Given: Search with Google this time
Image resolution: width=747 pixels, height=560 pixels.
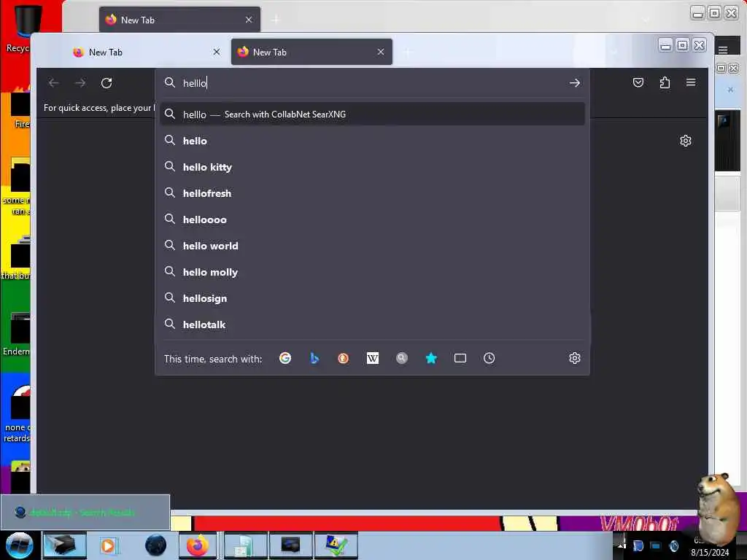Looking at the screenshot, I should click(x=285, y=358).
